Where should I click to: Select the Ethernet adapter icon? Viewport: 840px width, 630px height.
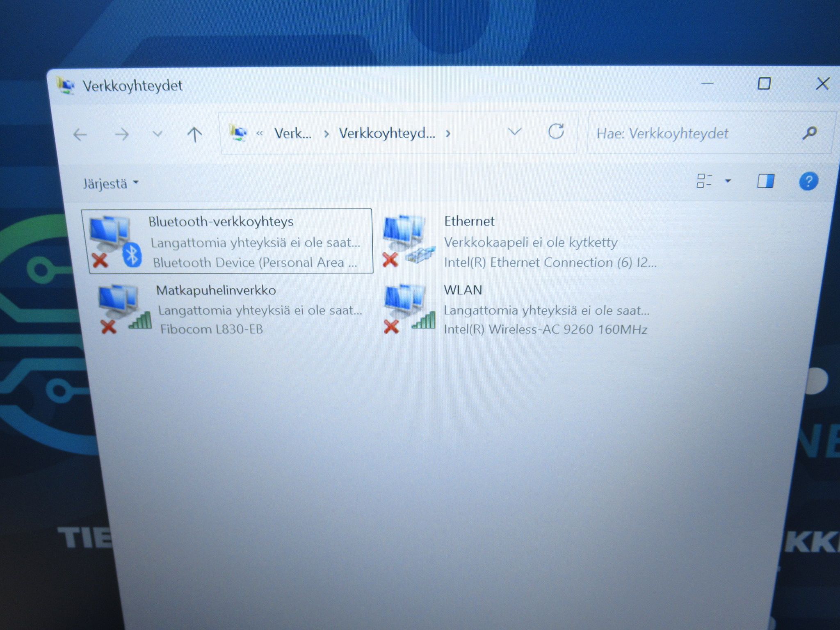click(x=409, y=241)
